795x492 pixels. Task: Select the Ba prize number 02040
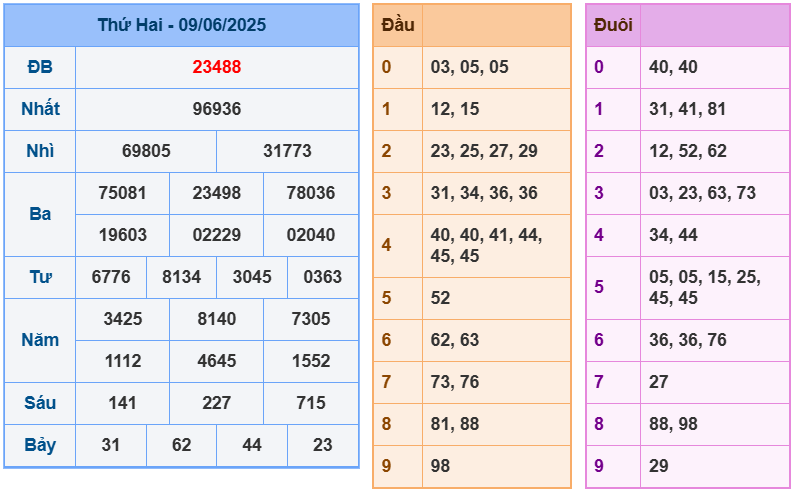tap(310, 235)
